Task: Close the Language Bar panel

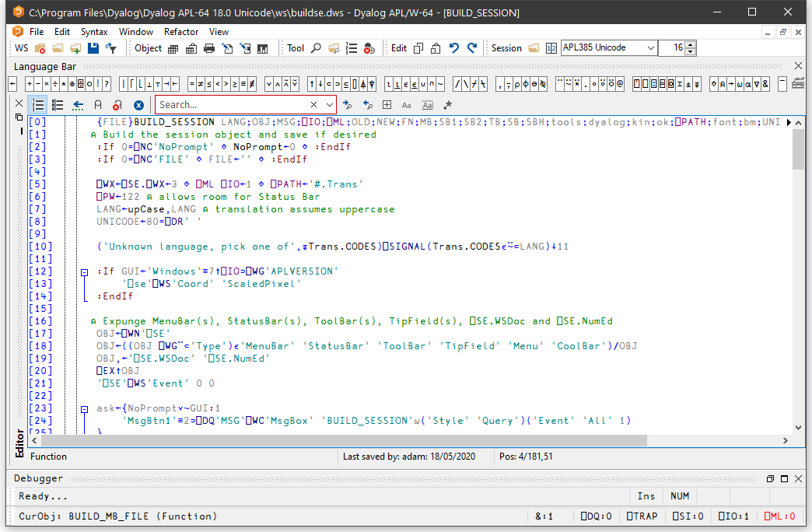Action: coord(798,67)
